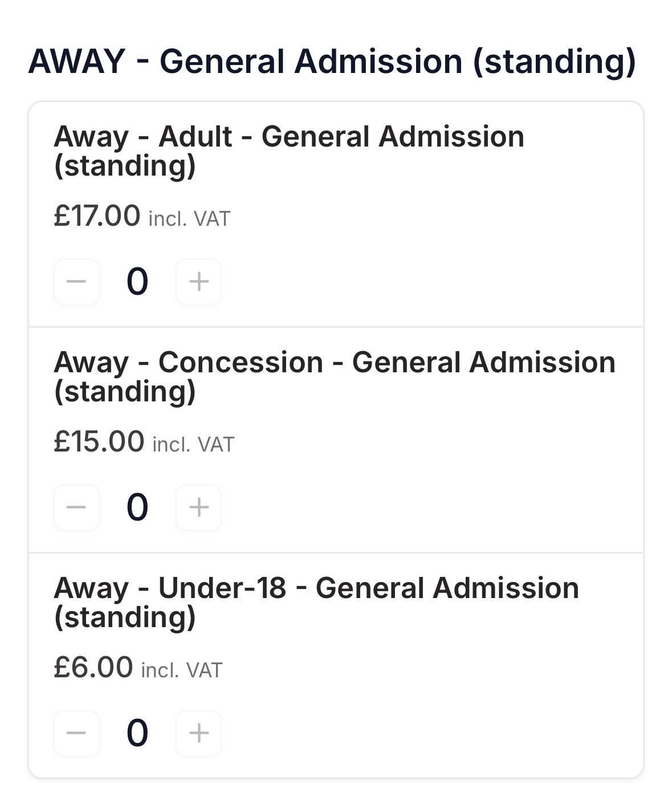672x801 pixels.
Task: Click the £15.00 Concession price
Action: 99,442
